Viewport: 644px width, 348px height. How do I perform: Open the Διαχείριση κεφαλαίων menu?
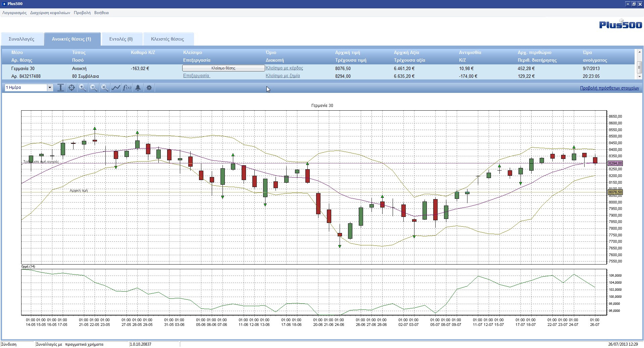click(50, 13)
